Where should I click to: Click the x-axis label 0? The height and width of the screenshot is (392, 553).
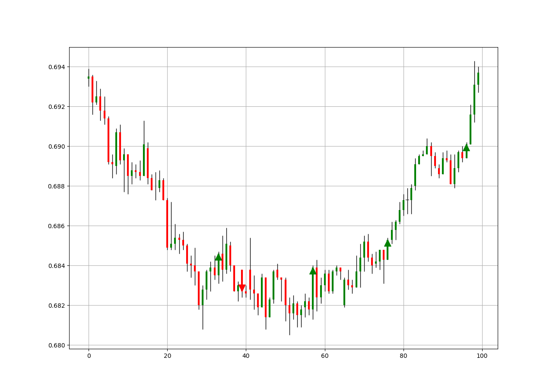click(89, 356)
